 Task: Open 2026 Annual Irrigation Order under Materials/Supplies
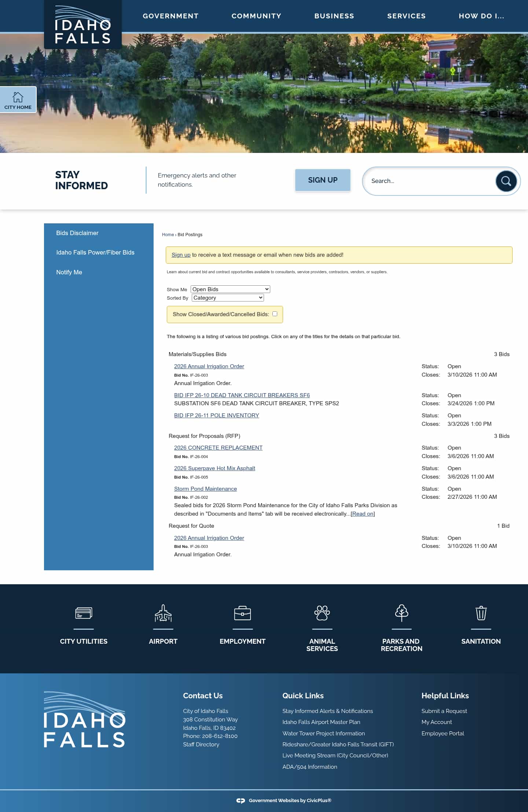coord(209,366)
